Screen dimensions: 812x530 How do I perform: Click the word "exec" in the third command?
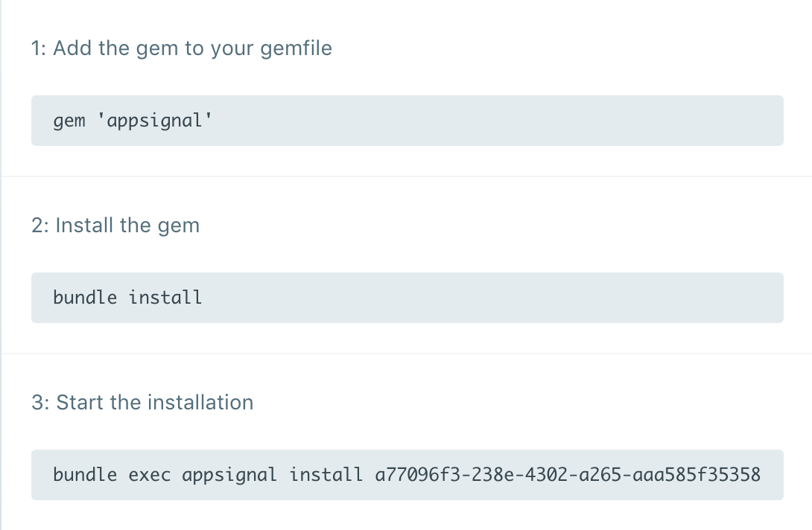click(150, 475)
